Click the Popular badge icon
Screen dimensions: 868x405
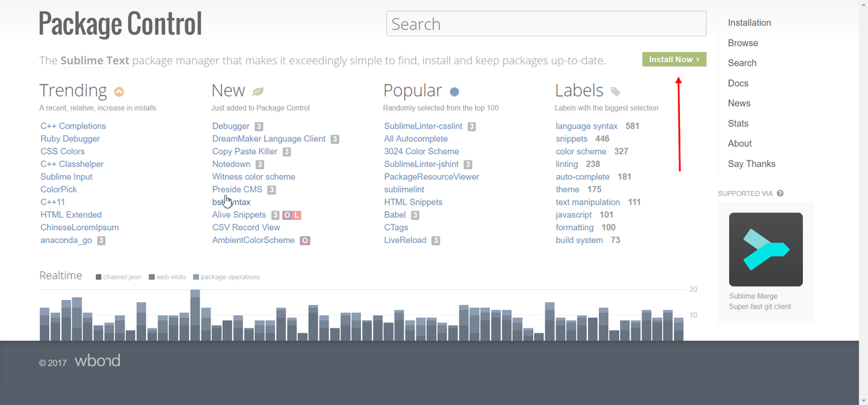tap(454, 92)
